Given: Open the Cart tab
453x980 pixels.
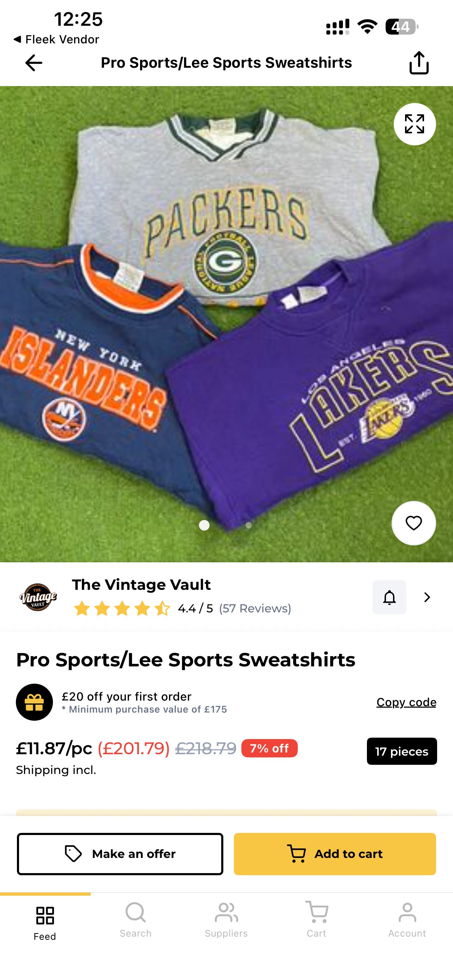Looking at the screenshot, I should click(x=316, y=921).
